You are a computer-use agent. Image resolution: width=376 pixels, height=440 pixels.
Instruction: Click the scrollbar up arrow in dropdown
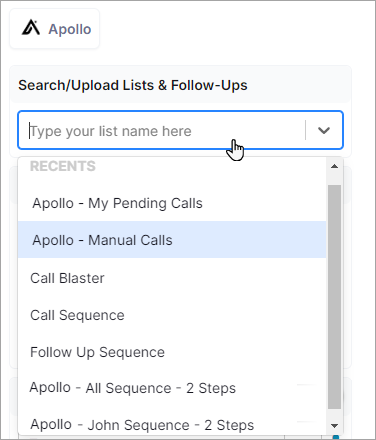coord(334,166)
